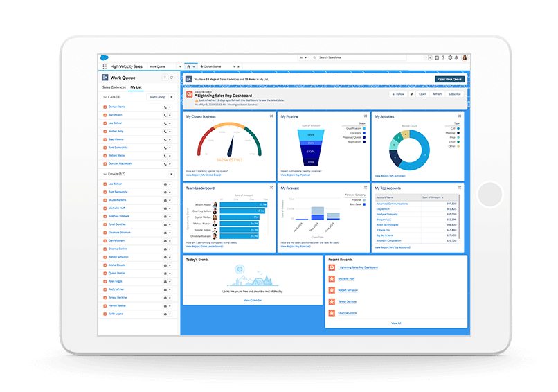The width and height of the screenshot is (558, 392).
Task: Expand the My Activities chart
Action: (x=460, y=116)
